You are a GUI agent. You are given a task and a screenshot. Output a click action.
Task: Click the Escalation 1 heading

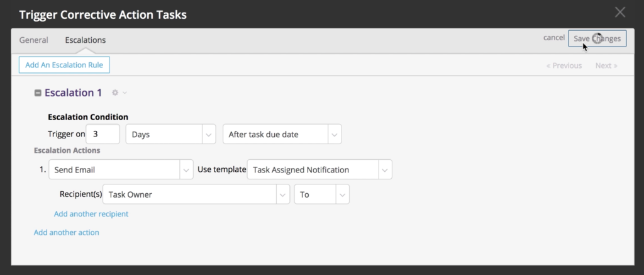coord(73,93)
